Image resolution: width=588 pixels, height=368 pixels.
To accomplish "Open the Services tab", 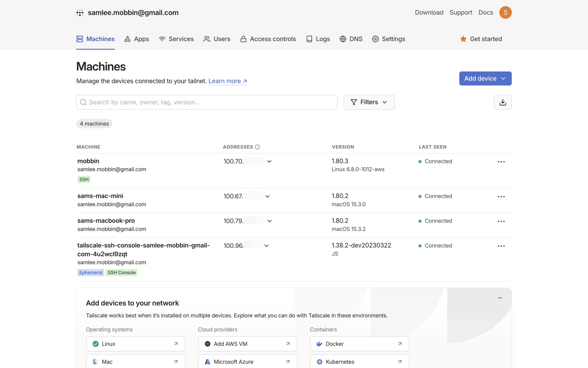I will tap(176, 39).
